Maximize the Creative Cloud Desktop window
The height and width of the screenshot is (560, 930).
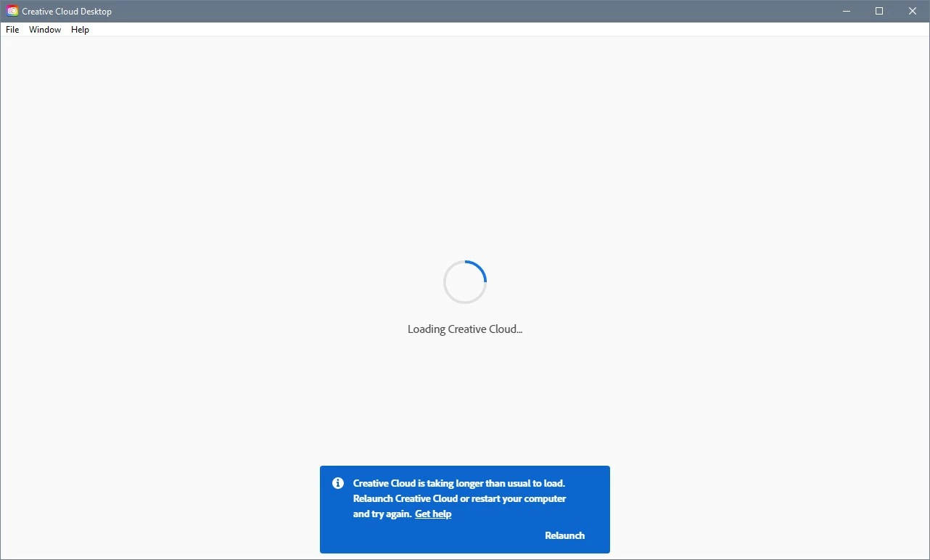pos(879,11)
